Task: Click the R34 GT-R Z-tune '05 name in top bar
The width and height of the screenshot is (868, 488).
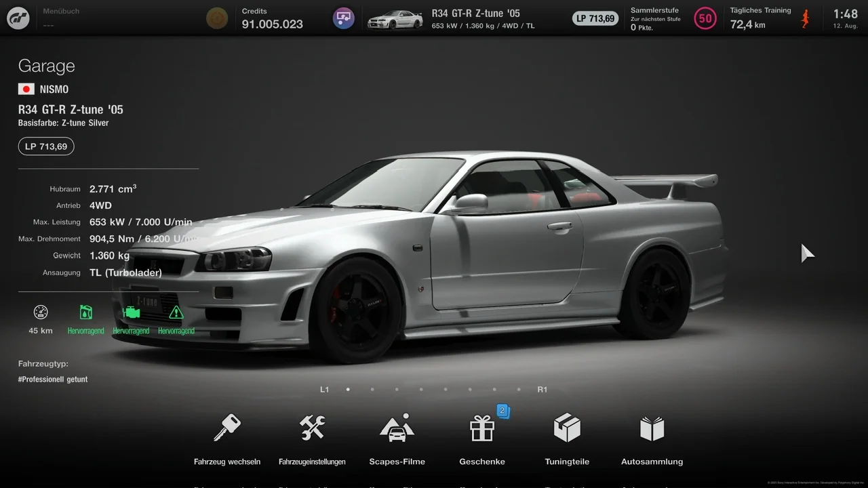Action: point(476,13)
